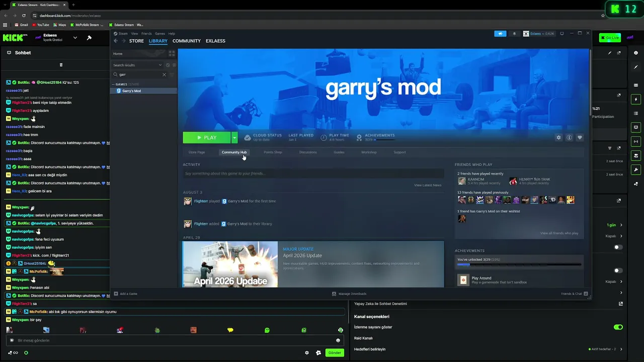
Task: Open the YouTube bookmark
Action: 41,25
